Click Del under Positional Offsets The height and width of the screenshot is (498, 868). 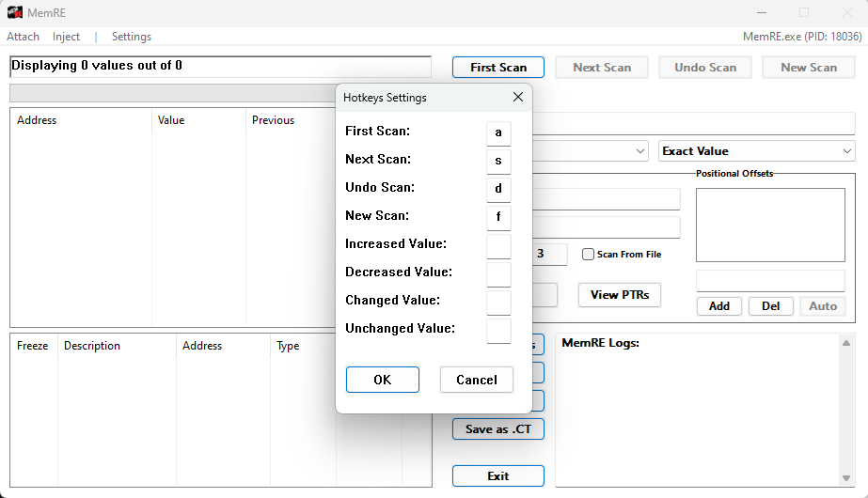pyautogui.click(x=770, y=306)
